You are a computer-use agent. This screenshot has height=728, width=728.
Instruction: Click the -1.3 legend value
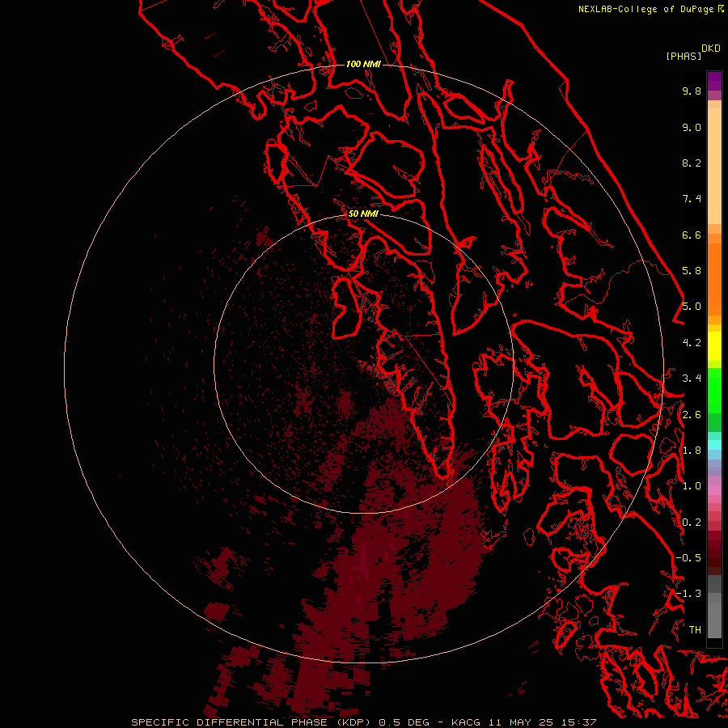688,594
